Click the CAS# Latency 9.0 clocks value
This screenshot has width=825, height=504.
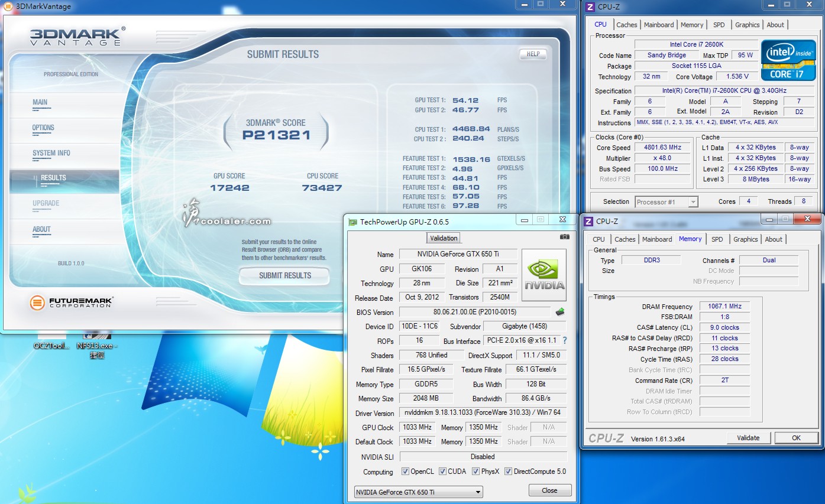724,327
